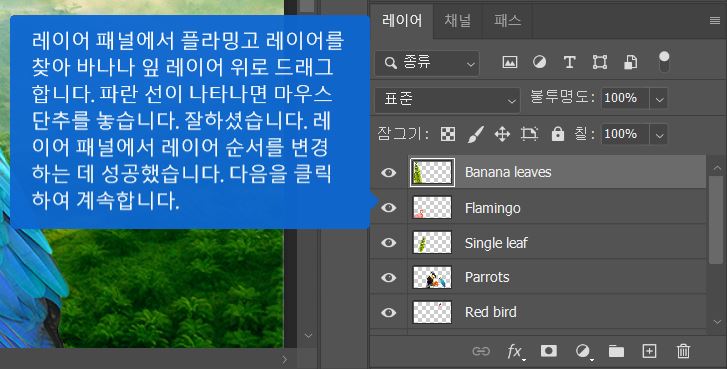Click the link layers chain icon

click(x=481, y=351)
